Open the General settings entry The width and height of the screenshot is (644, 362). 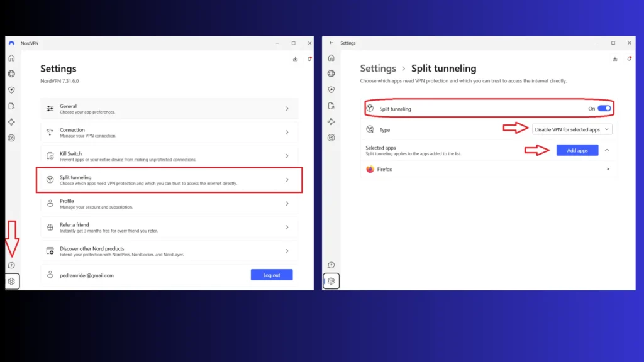tap(169, 109)
